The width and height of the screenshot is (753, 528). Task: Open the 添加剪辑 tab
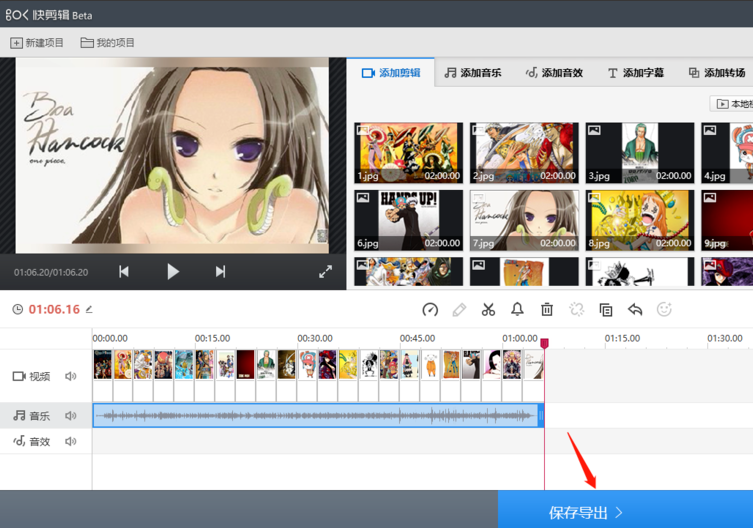pyautogui.click(x=391, y=73)
